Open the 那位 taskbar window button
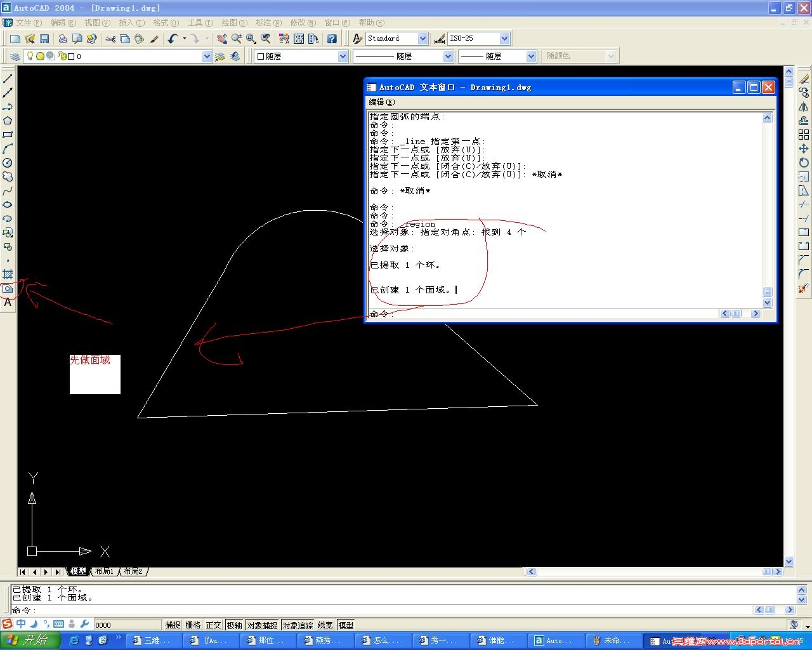Screen dimensions: 812x650 pyautogui.click(x=268, y=640)
